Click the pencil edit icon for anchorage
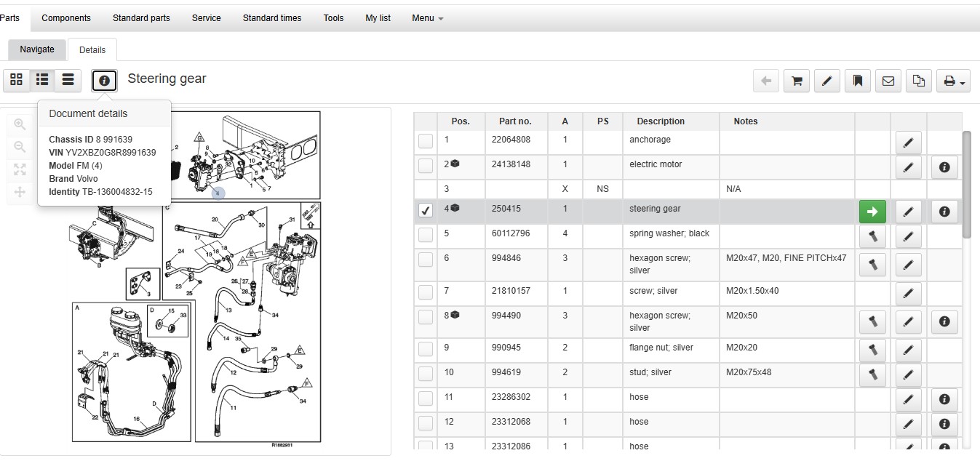Screen dimensions: 980x461 (x=907, y=143)
